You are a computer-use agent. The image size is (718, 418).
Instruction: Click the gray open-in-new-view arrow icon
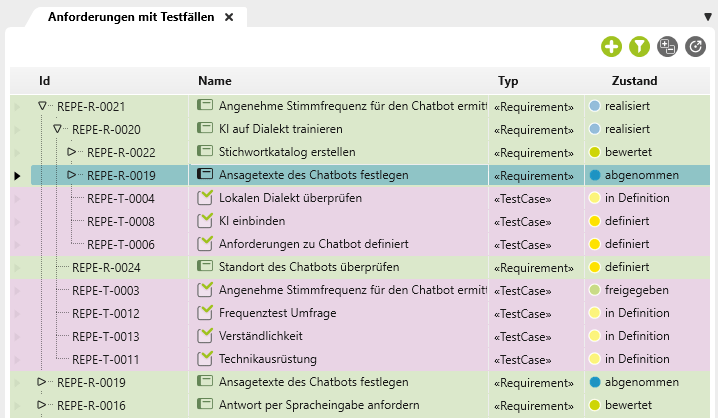(x=696, y=46)
